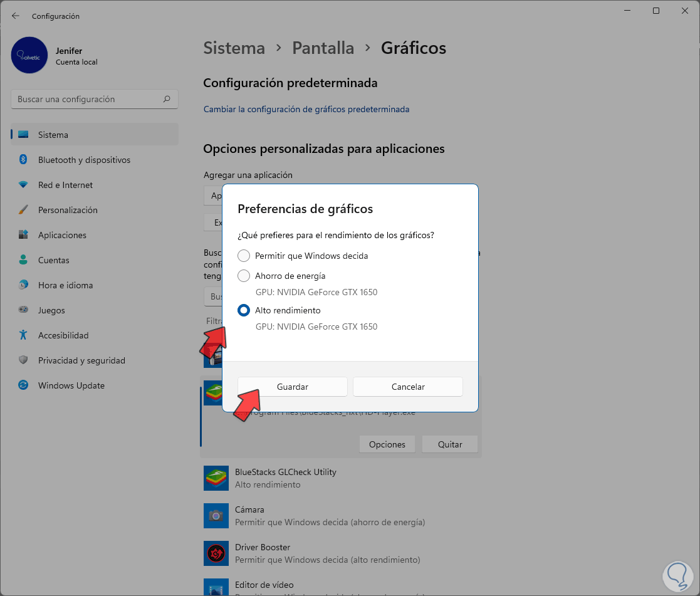
Task: Click the back arrow in the title bar
Action: click(16, 16)
